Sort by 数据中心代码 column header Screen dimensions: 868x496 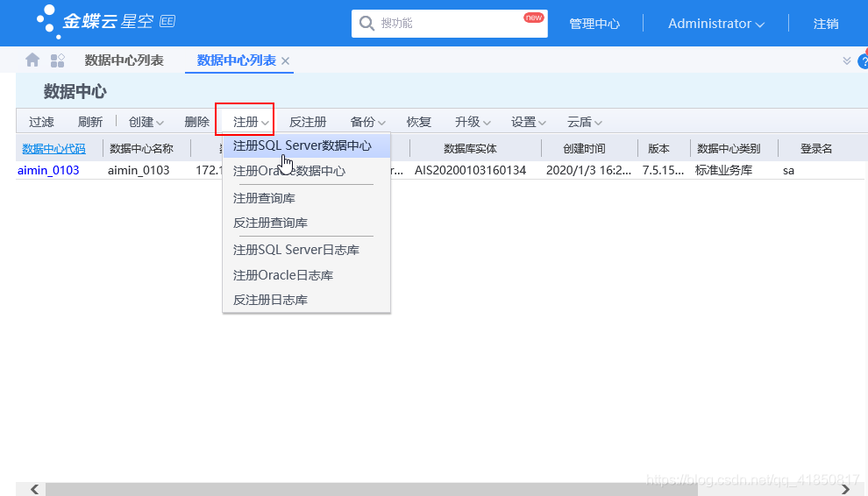(53, 148)
